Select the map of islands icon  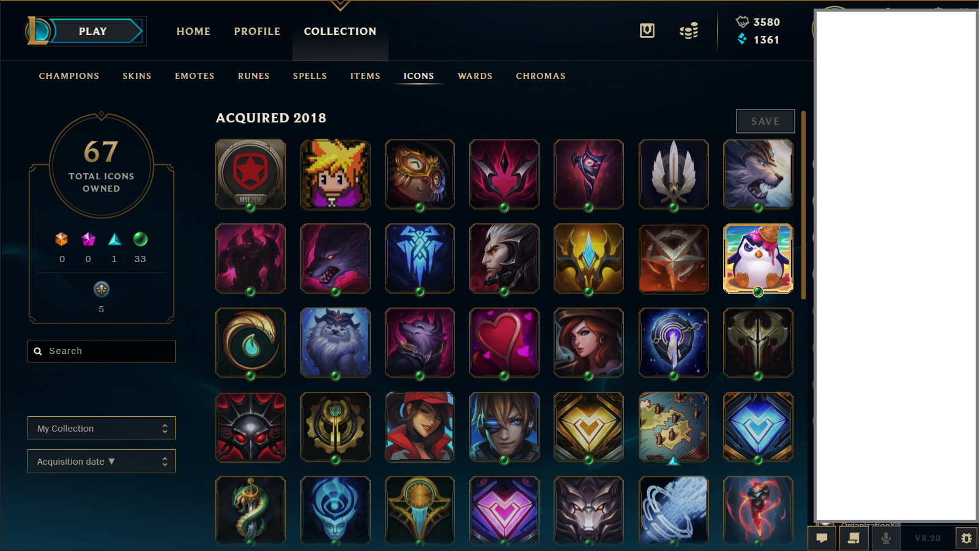tap(674, 427)
